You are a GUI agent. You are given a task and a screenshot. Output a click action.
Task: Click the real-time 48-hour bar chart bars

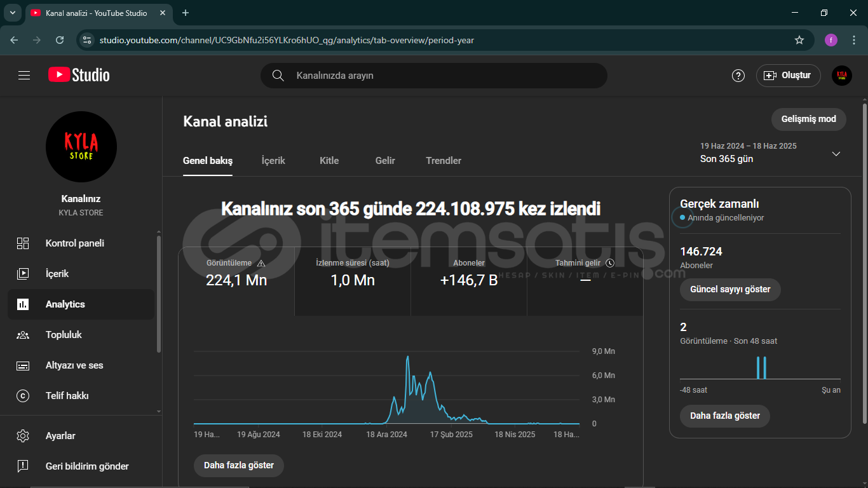[x=761, y=368]
